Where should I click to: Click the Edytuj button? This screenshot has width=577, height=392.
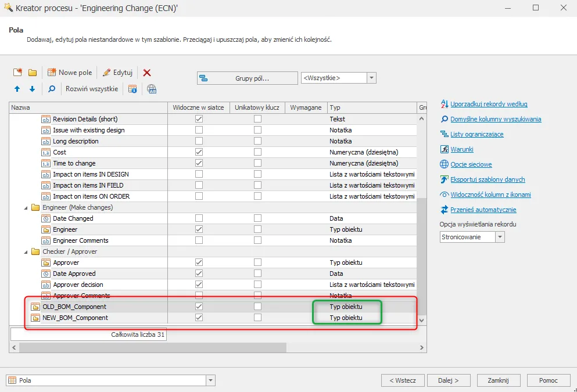(x=118, y=73)
